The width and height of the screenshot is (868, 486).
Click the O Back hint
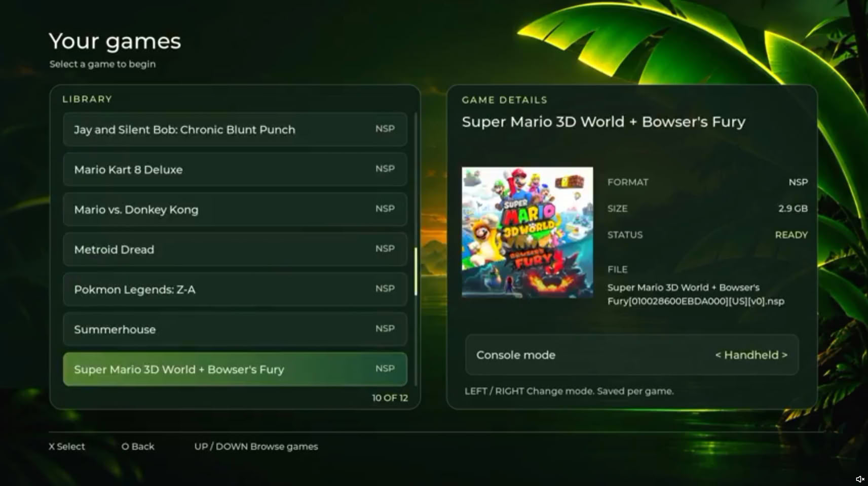coord(138,447)
